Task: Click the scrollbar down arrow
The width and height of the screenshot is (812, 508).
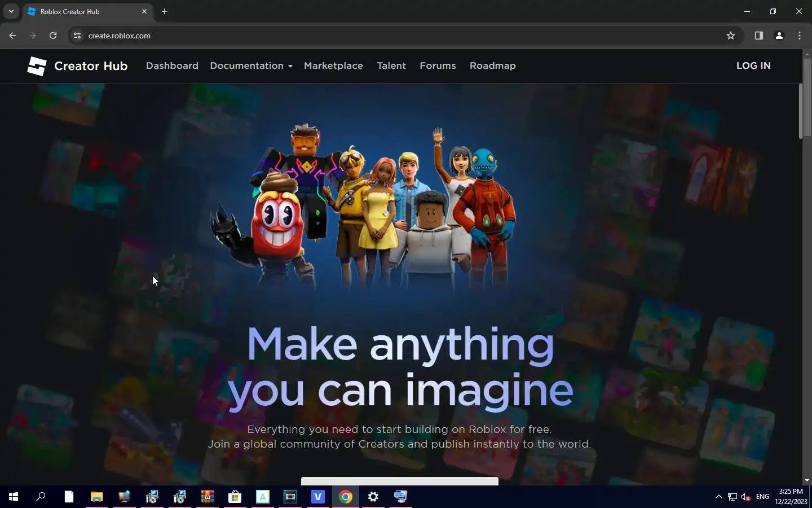Action: [807, 480]
